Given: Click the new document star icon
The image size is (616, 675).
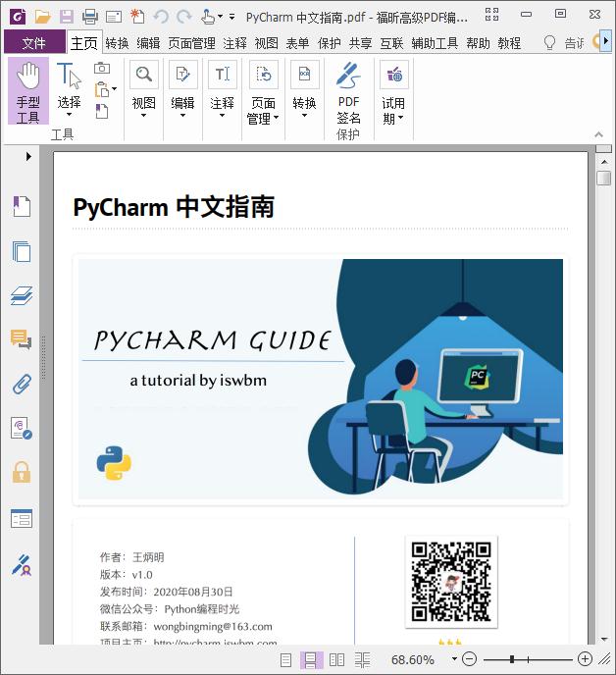Looking at the screenshot, I should pyautogui.click(x=137, y=17).
